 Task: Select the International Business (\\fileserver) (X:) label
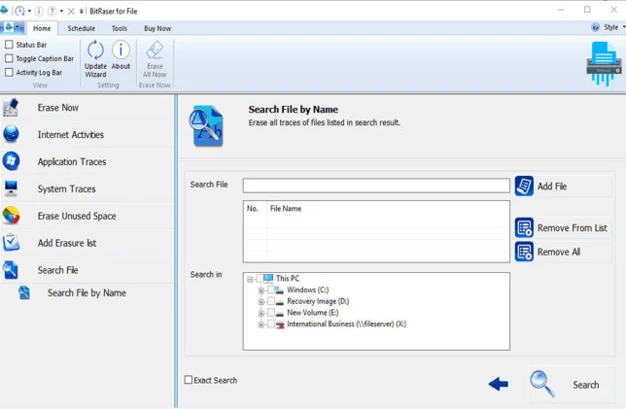tap(347, 324)
